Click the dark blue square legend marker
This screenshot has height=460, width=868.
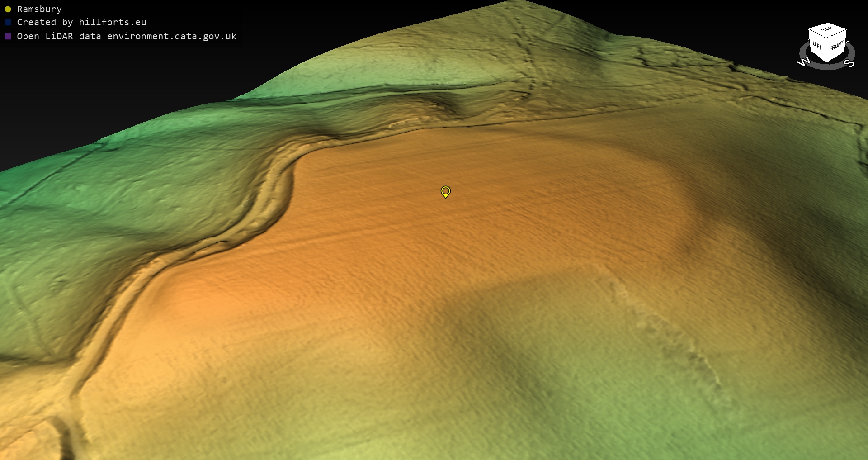8,22
